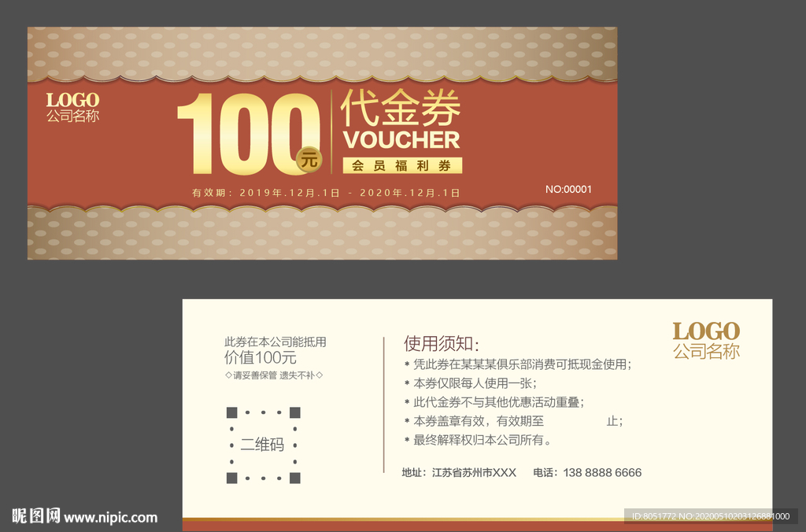Click the NO:00001 serial number
Viewport: 806px width, 532px height.
(568, 189)
